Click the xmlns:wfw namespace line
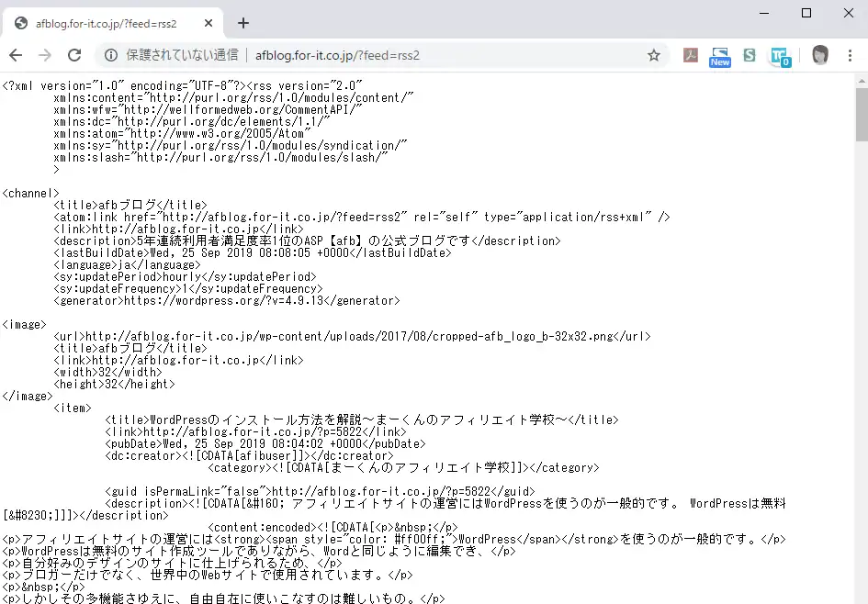868x604 pixels. click(x=208, y=110)
